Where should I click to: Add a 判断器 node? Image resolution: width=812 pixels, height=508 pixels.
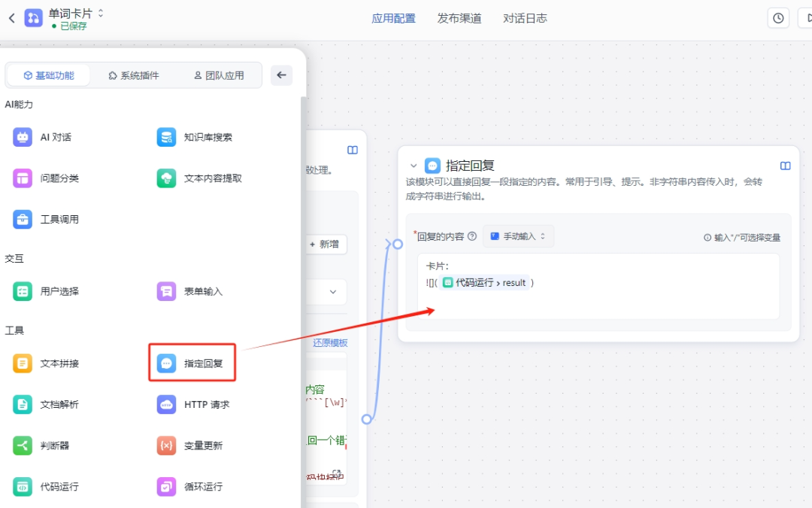(x=41, y=446)
